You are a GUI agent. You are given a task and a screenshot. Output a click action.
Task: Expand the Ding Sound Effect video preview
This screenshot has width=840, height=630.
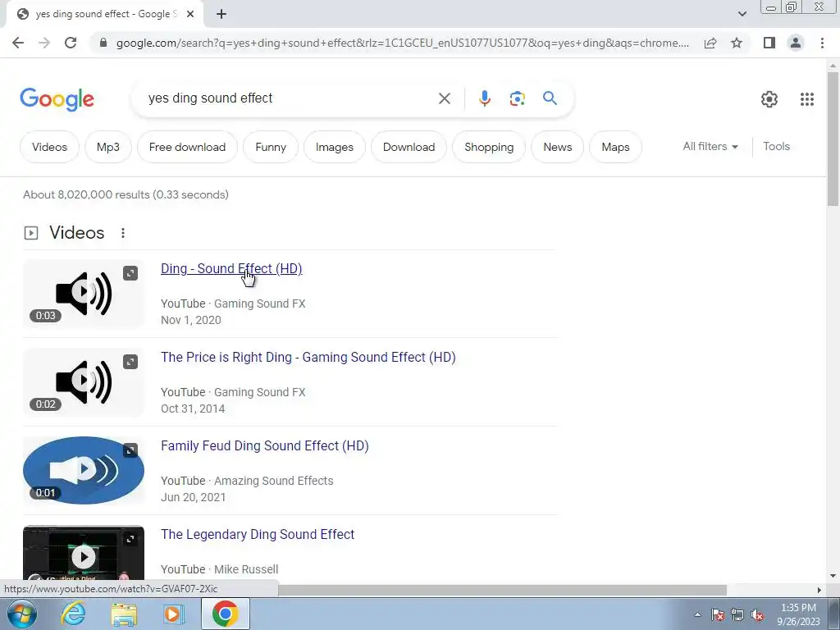tap(130, 273)
